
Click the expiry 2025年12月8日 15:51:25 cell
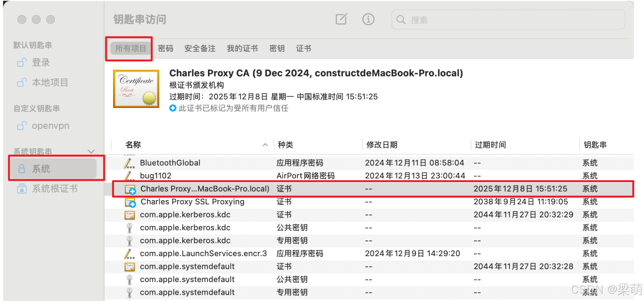click(x=521, y=189)
